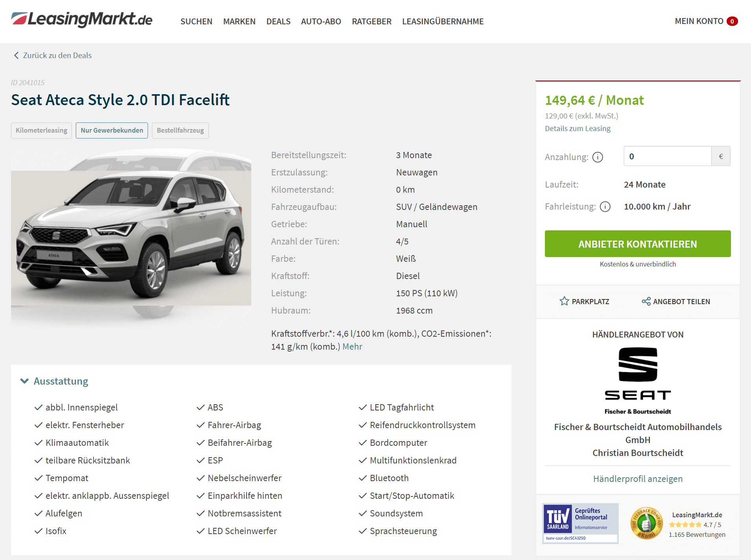The image size is (751, 560).
Task: Select the Nur Gewerbekunden tag
Action: click(112, 130)
